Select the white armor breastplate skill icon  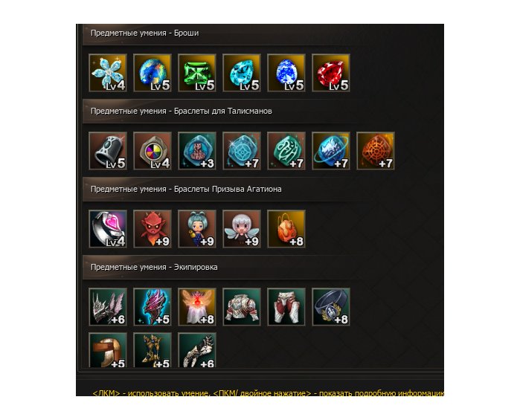242,307
